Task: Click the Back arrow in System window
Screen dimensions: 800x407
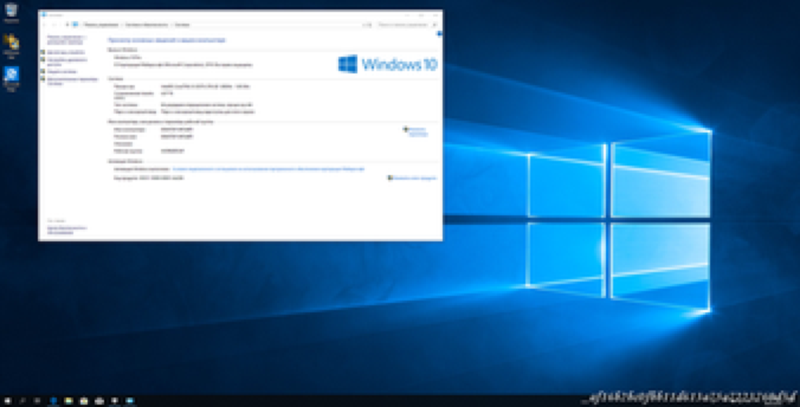Action: (44, 24)
